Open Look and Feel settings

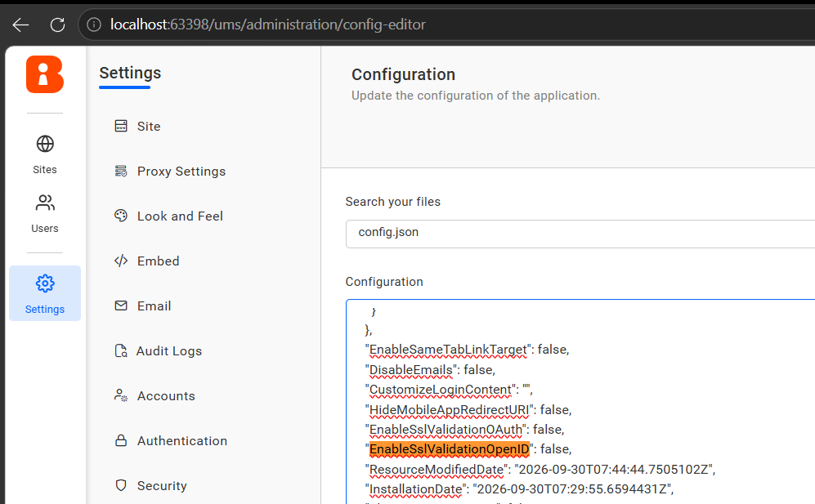180,216
